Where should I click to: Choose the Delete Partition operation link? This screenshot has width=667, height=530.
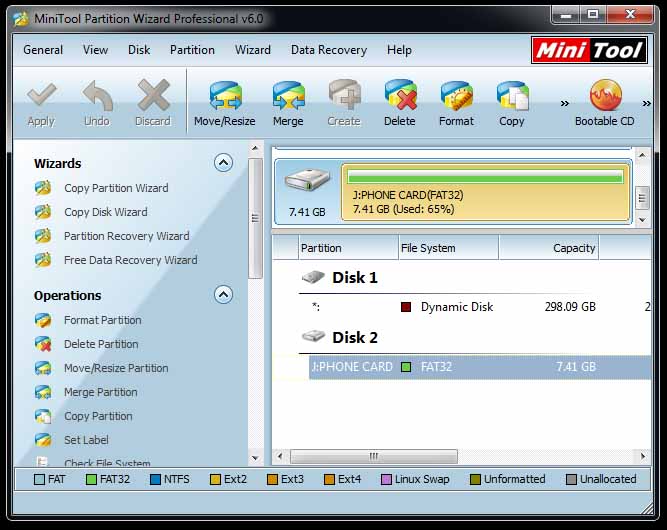101,344
